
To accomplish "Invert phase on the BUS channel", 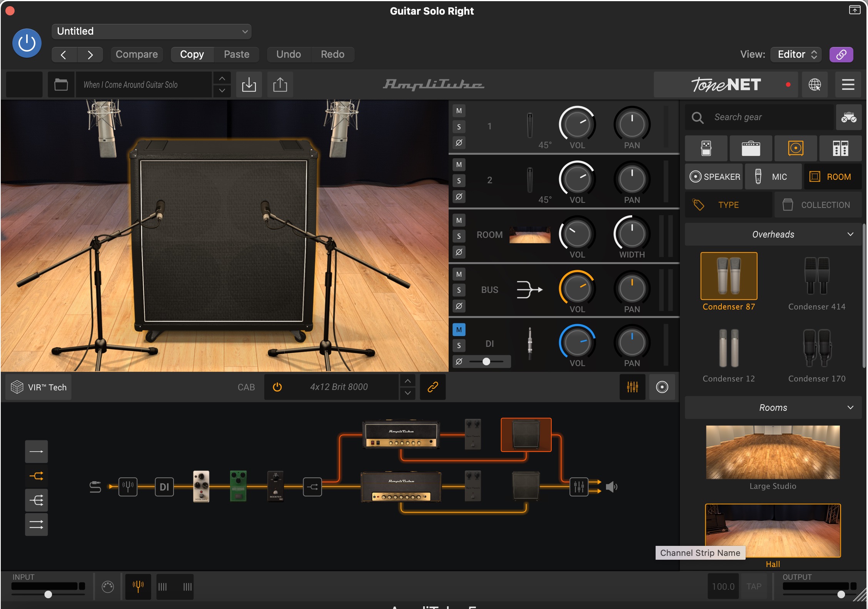I will point(459,306).
